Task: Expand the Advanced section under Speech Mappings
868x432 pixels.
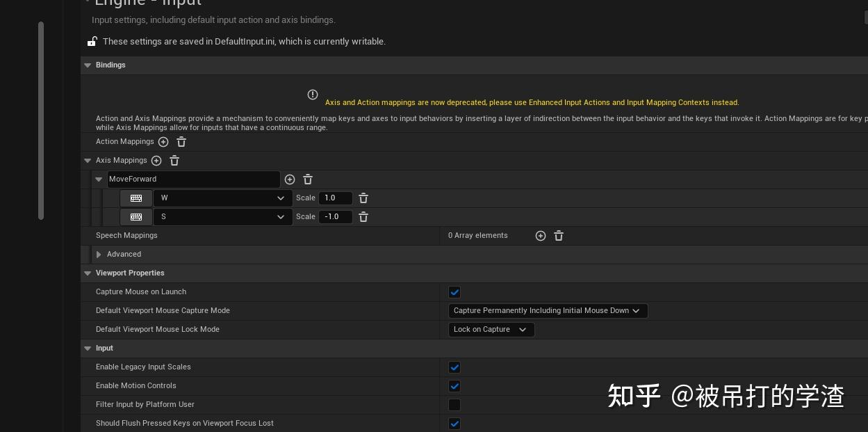Action: pos(99,255)
